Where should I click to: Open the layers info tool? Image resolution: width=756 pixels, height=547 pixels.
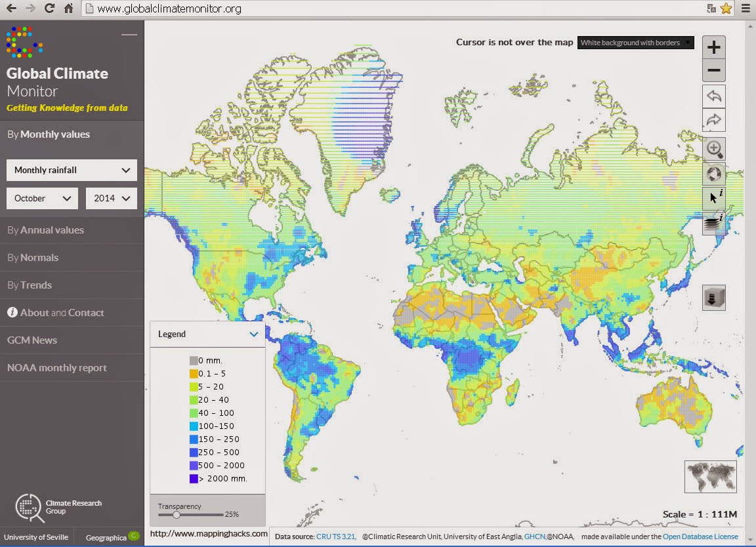713,222
